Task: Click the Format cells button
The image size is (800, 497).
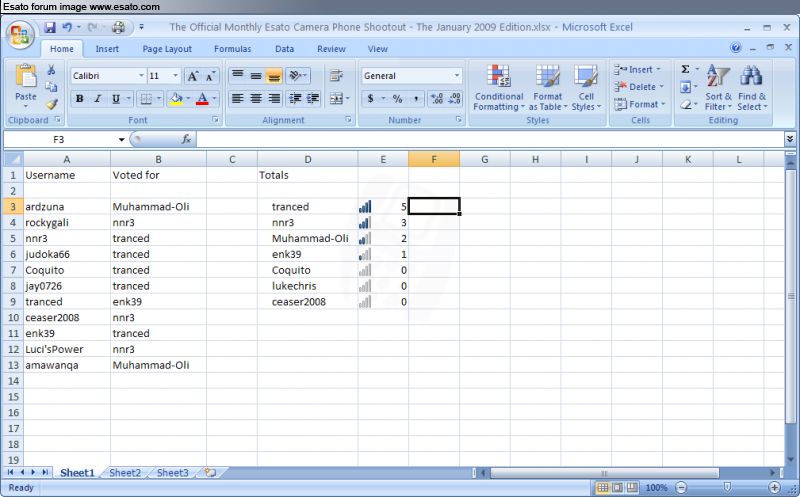Action: click(640, 104)
